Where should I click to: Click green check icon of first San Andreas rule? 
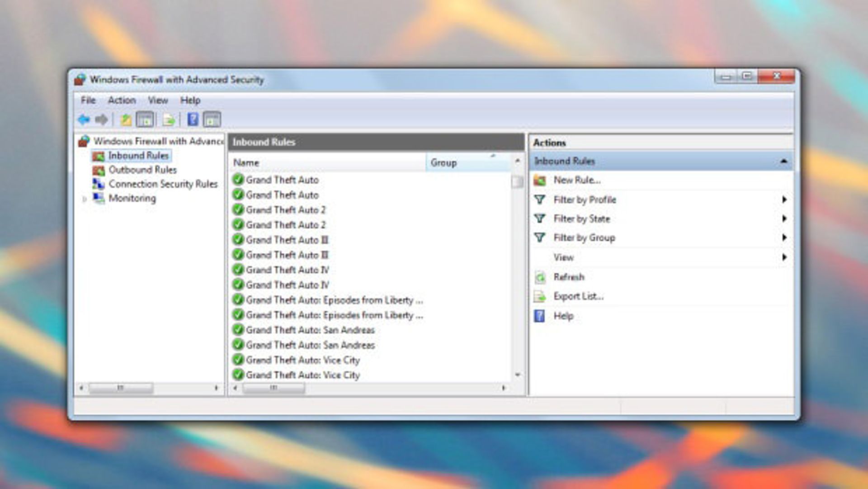pos(238,329)
